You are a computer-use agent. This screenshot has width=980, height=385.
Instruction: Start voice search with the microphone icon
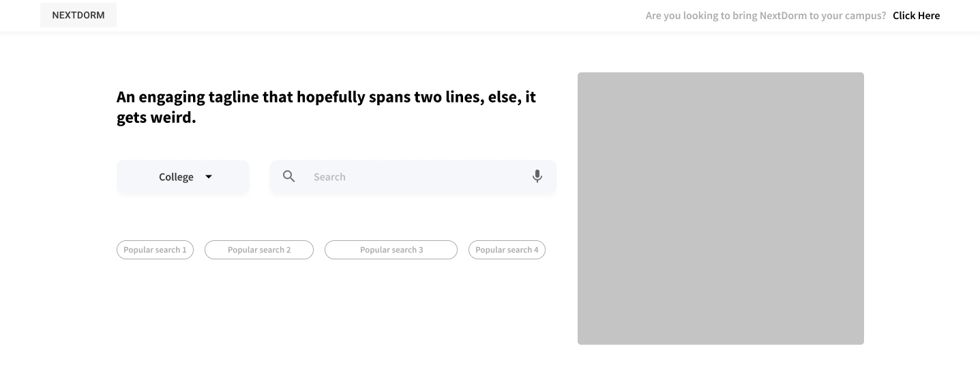(537, 177)
